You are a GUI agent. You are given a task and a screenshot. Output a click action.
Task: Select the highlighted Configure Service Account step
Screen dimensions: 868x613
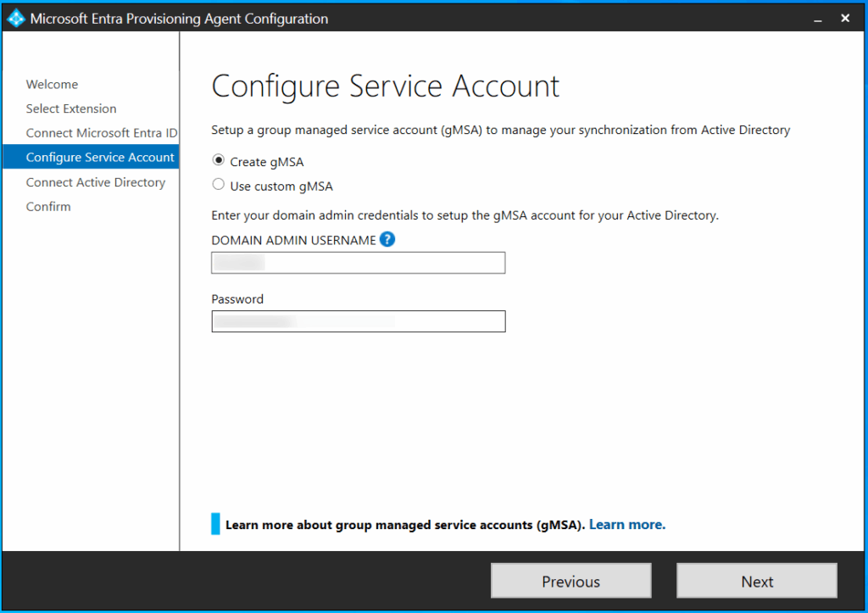coord(100,158)
